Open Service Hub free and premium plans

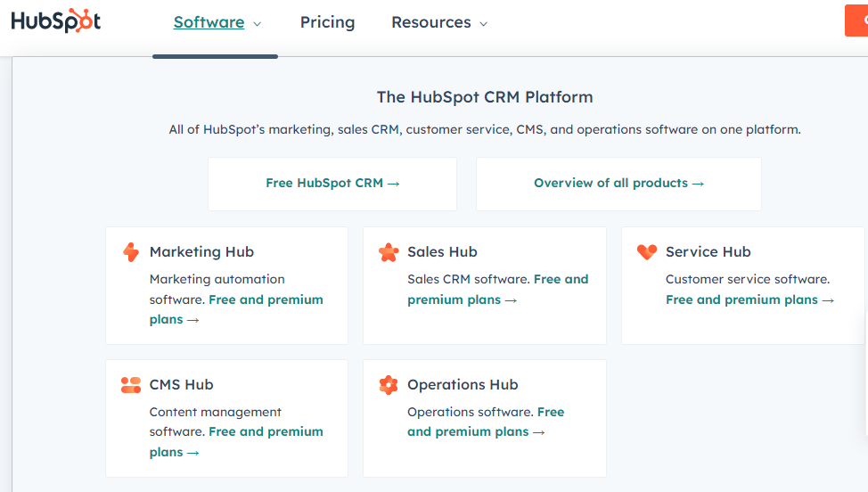click(x=749, y=300)
